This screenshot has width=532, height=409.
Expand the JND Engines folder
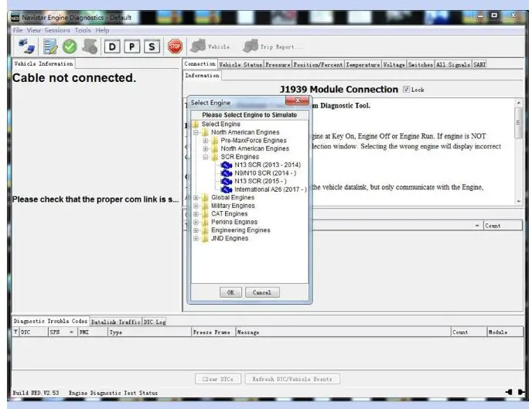coord(196,238)
